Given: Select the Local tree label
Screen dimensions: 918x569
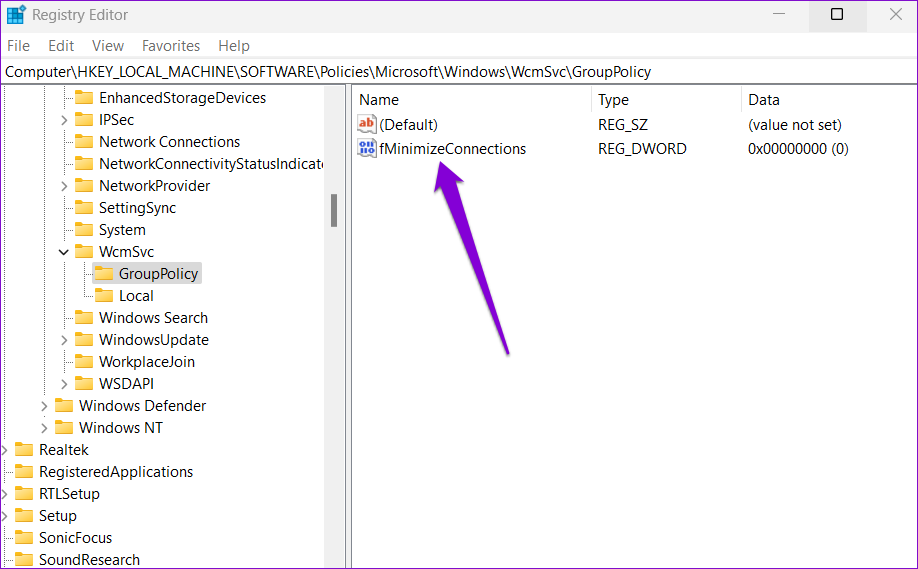Looking at the screenshot, I should click(136, 296).
